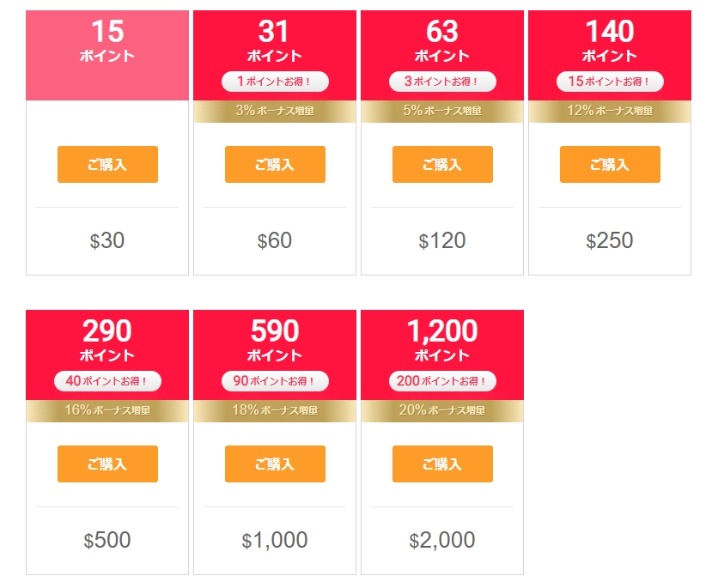This screenshot has width=718, height=588.
Task: Purchase the 140 point package
Action: (x=610, y=164)
